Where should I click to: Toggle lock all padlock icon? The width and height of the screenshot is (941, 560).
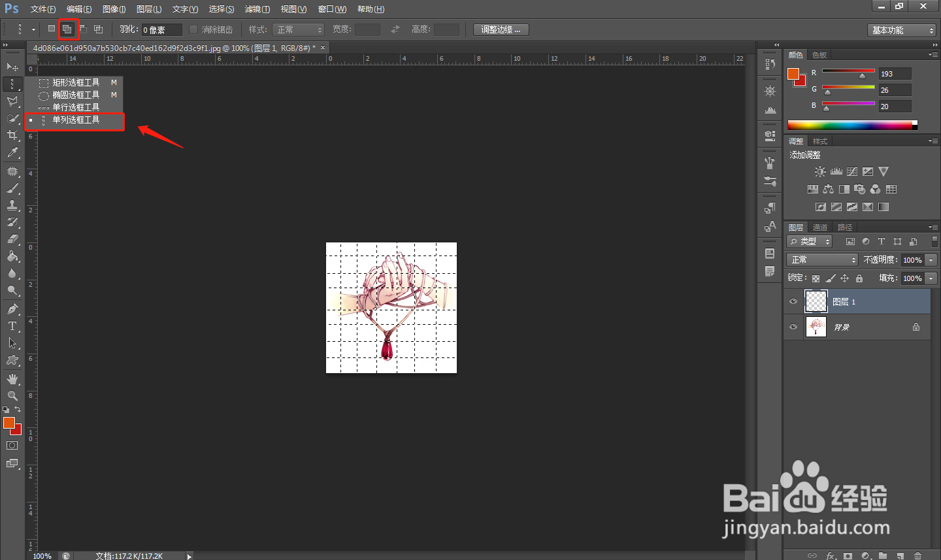859,278
